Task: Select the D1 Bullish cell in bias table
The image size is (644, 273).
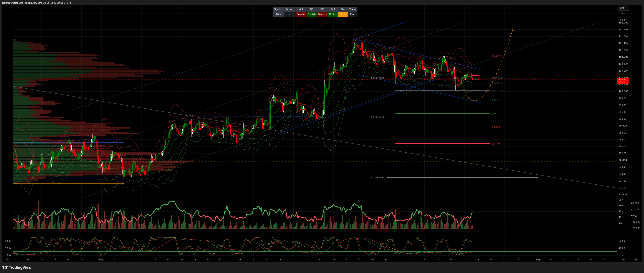Action: click(312, 14)
